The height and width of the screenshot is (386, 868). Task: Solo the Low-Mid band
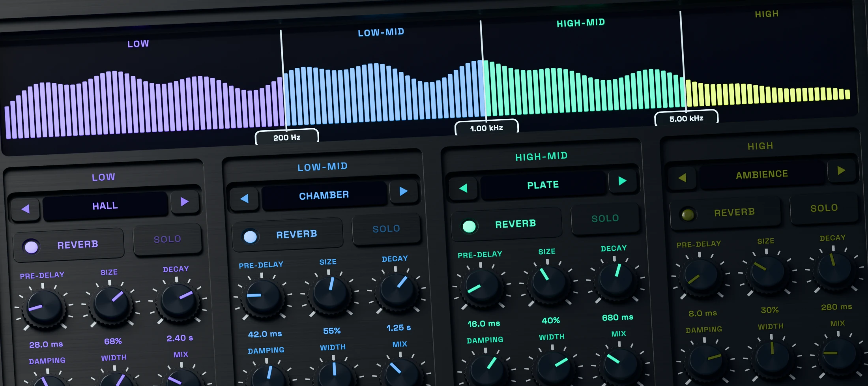coord(386,229)
